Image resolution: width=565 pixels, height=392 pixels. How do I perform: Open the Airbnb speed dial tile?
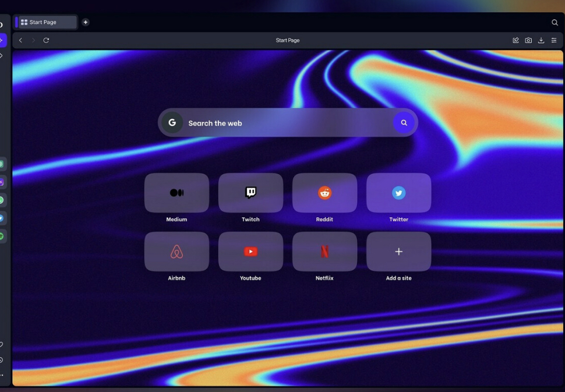(176, 252)
